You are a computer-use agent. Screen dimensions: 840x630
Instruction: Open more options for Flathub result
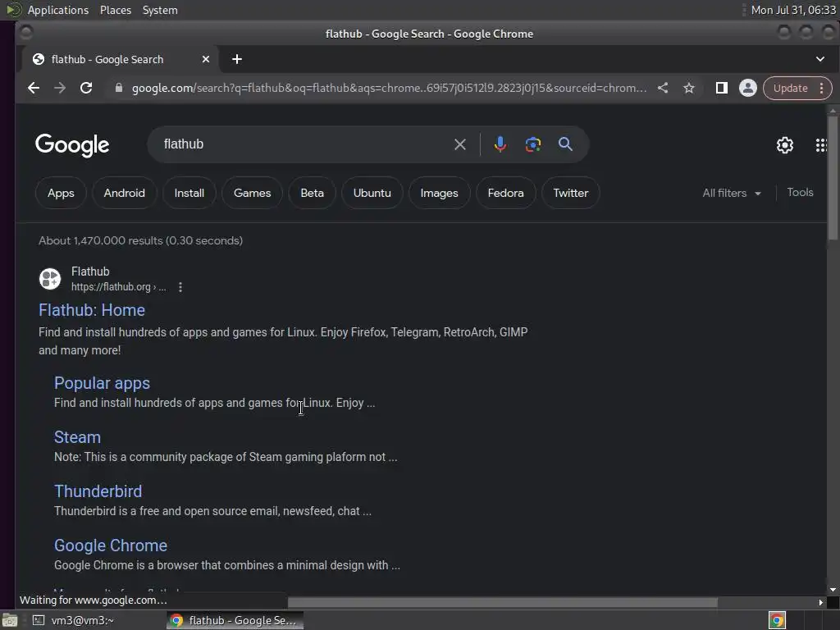pyautogui.click(x=180, y=287)
